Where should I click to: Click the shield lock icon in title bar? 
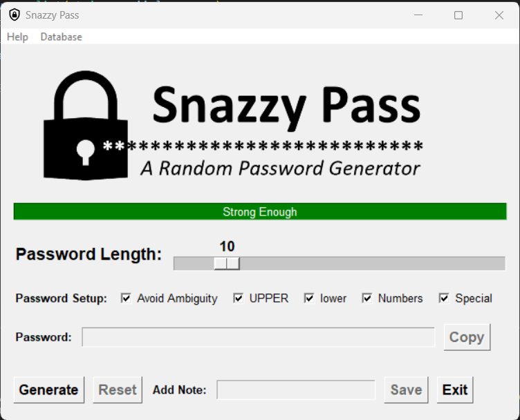pos(15,15)
